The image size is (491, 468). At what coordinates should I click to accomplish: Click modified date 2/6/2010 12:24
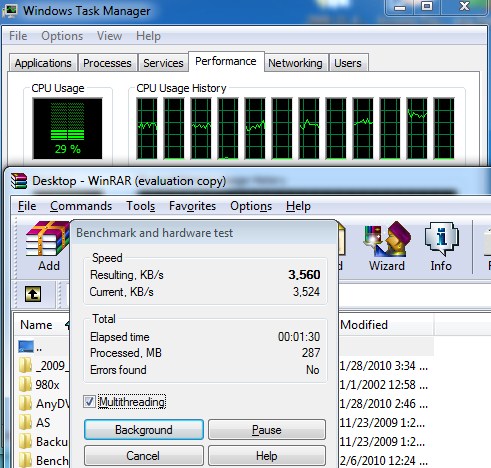coord(383,461)
